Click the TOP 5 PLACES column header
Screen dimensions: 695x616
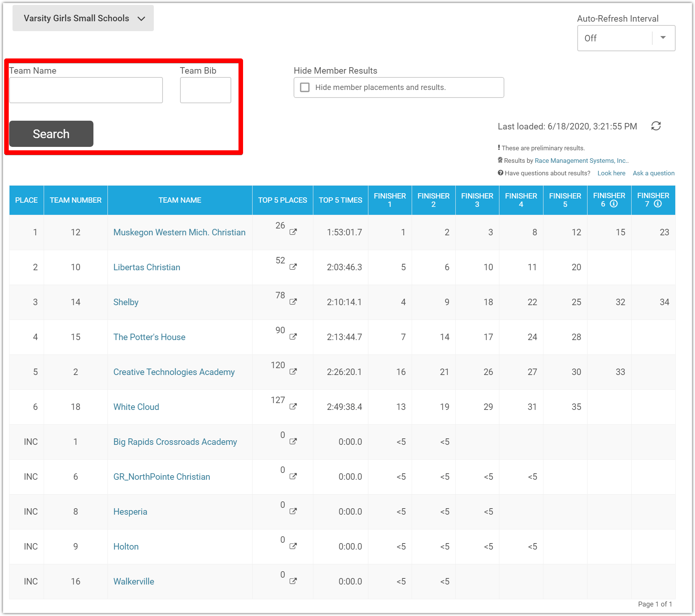click(283, 200)
